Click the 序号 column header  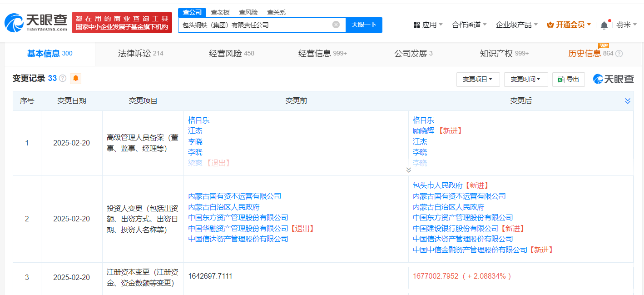click(27, 101)
